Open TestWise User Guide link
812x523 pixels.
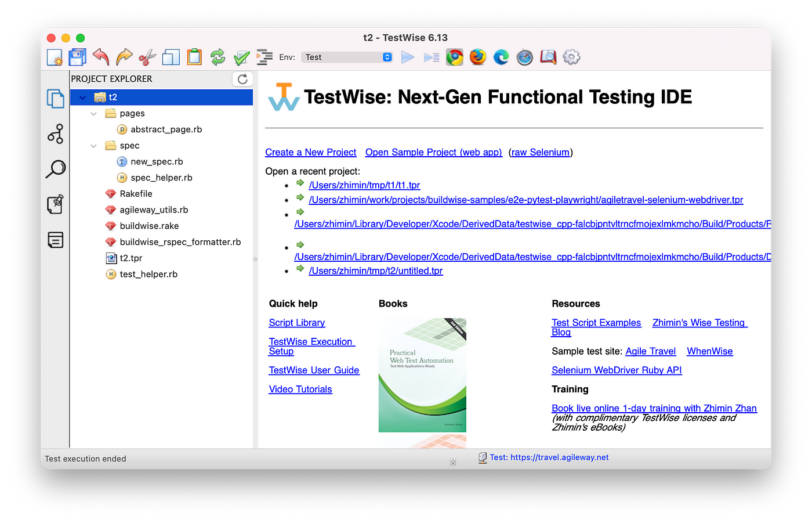(x=314, y=370)
